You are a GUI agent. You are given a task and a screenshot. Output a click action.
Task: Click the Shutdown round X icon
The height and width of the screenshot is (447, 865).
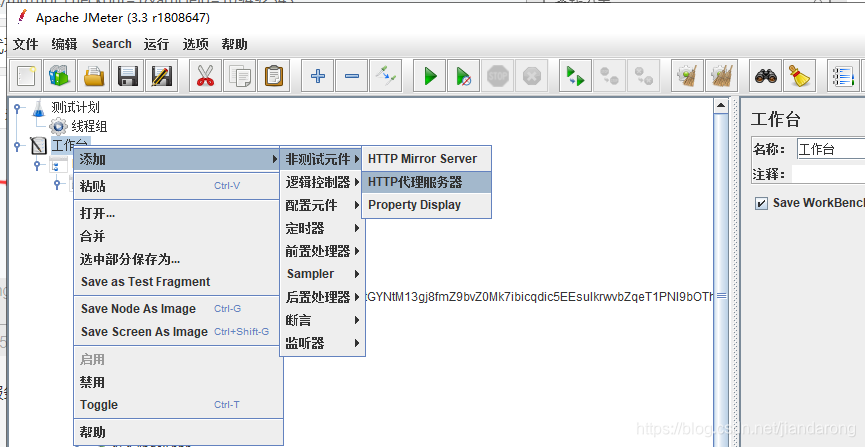click(x=532, y=76)
